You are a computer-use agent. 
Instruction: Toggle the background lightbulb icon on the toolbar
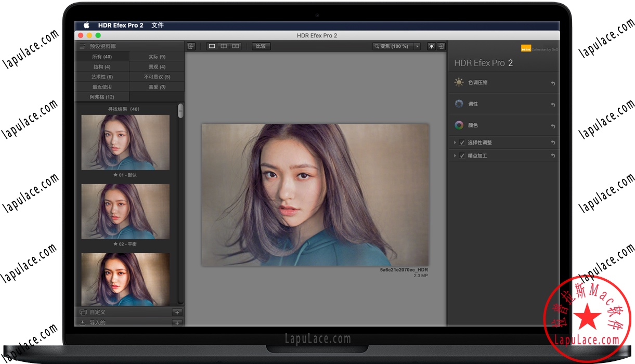(431, 46)
